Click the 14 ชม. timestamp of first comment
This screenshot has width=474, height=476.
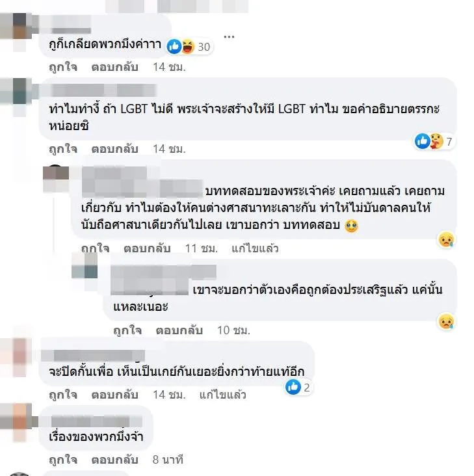(169, 67)
